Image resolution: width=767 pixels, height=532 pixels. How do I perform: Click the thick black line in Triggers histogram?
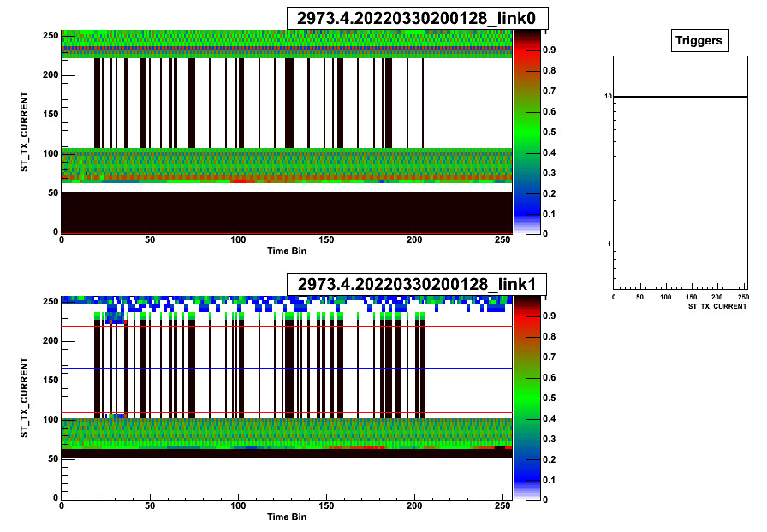click(x=681, y=97)
